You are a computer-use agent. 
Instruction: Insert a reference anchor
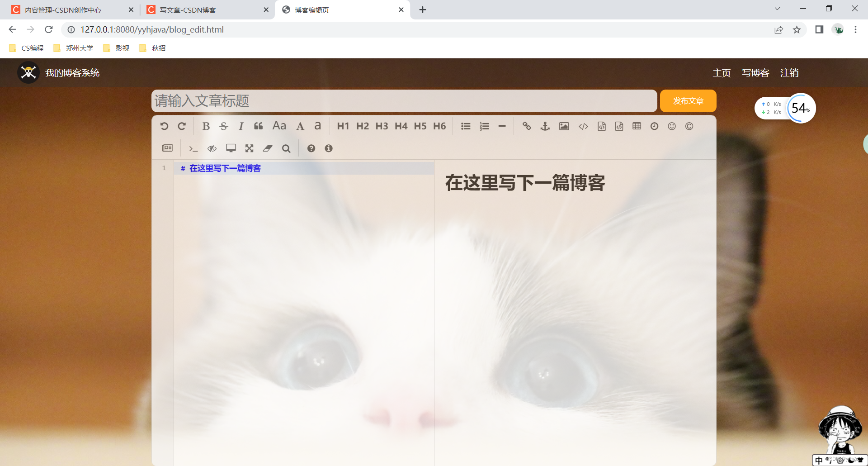pyautogui.click(x=545, y=126)
